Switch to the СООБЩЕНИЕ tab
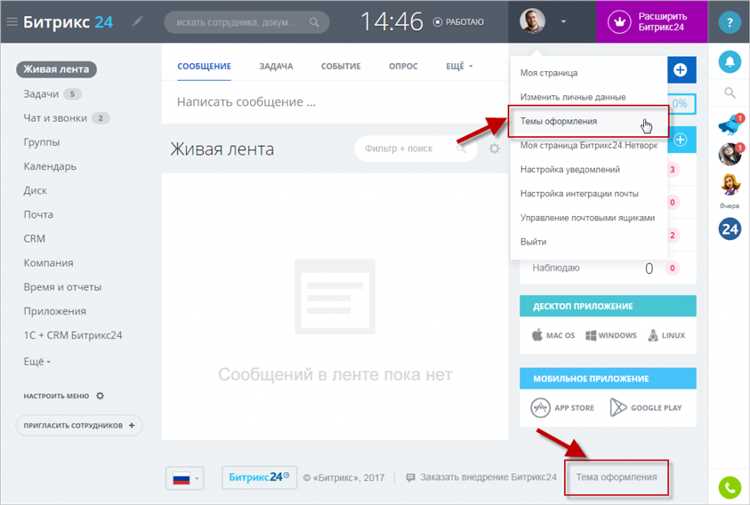 [204, 66]
